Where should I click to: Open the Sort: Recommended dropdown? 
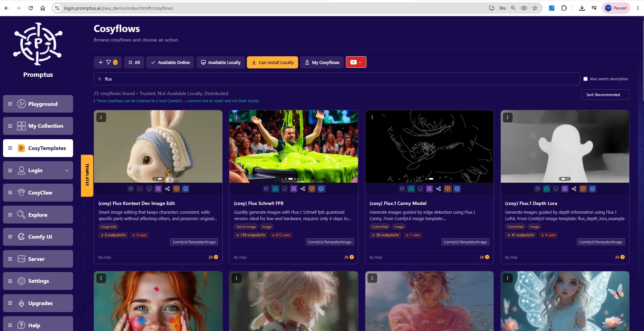coord(605,95)
